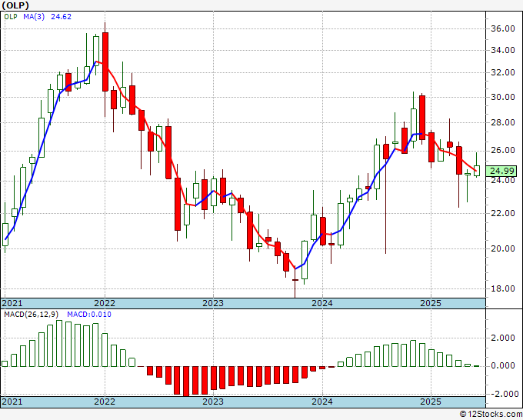Click the current price tag 24.99

coord(501,171)
